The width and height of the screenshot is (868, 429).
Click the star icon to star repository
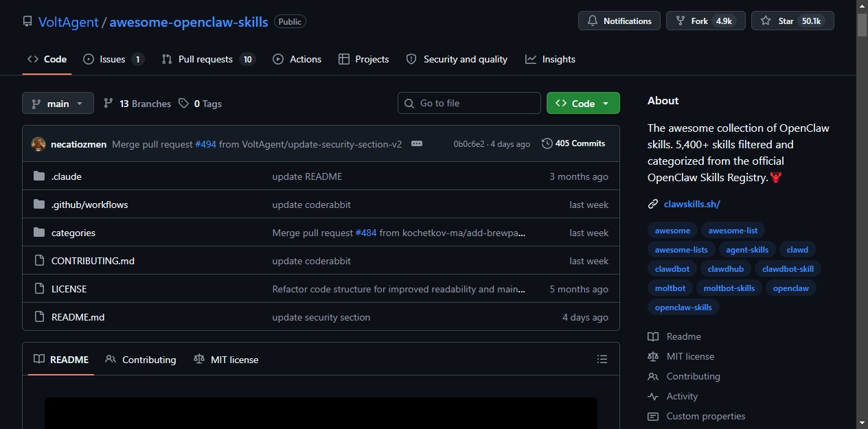click(x=766, y=21)
